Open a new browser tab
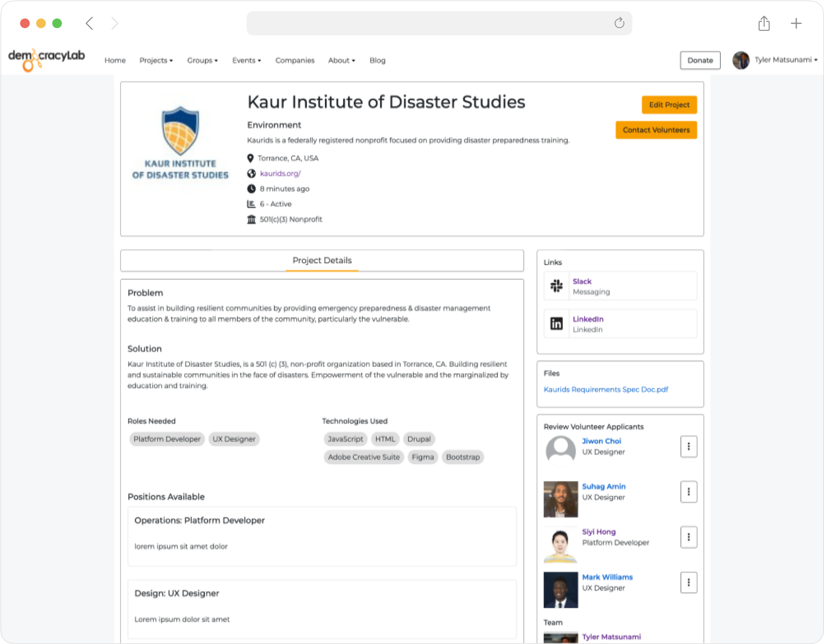824x644 pixels. click(796, 23)
